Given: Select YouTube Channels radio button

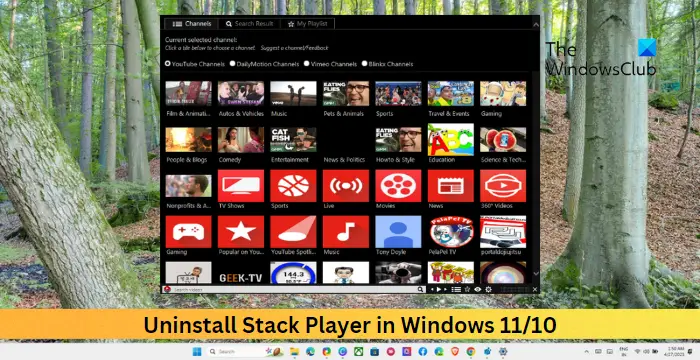Looking at the screenshot, I should tap(168, 64).
